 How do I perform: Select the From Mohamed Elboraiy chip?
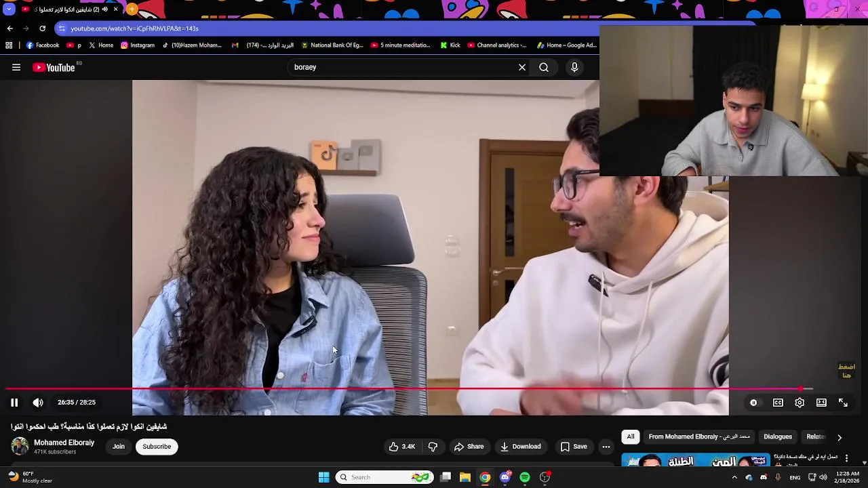click(699, 437)
